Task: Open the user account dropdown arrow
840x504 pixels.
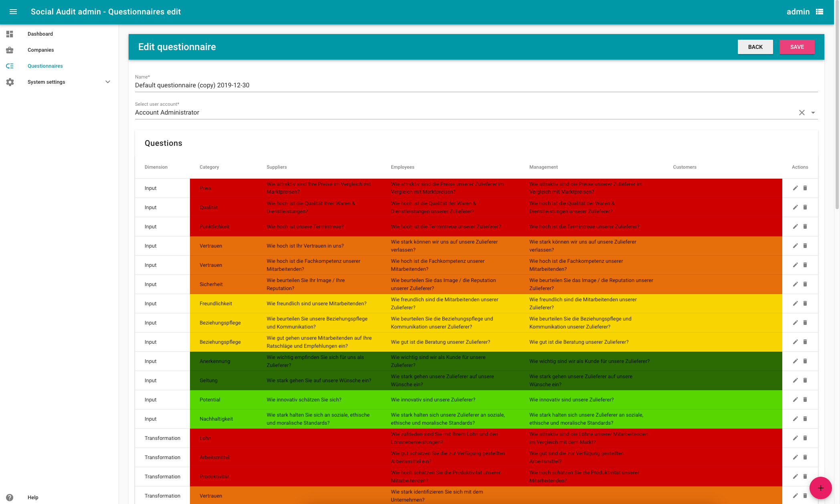Action: coord(813,113)
